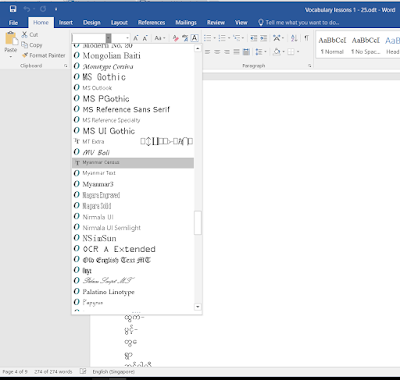Viewport: 400px width, 380px height.
Task: Open the Shading paint bucket color picker
Action: tap(277, 52)
